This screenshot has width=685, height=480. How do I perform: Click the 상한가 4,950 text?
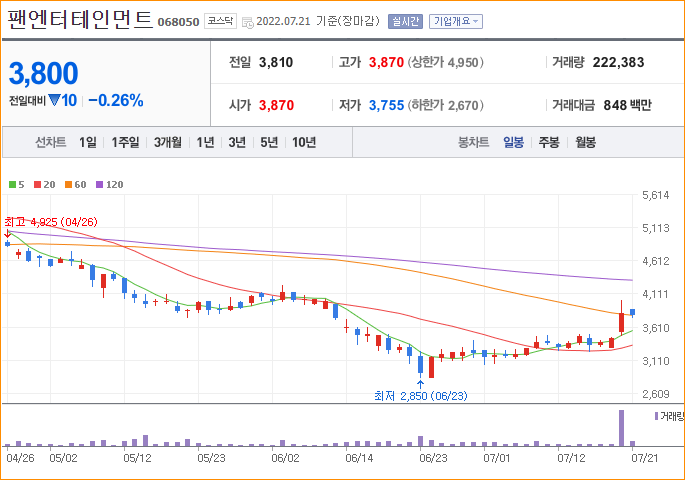(x=446, y=62)
